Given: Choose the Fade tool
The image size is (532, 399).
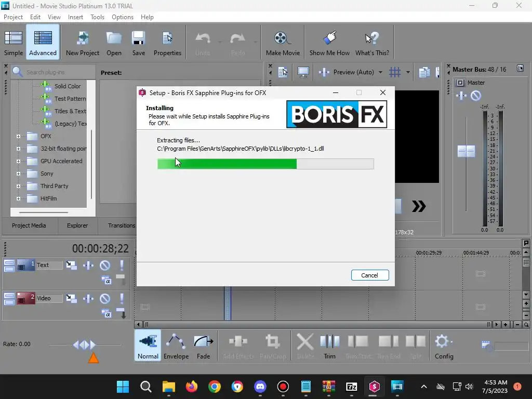Looking at the screenshot, I should [203, 345].
